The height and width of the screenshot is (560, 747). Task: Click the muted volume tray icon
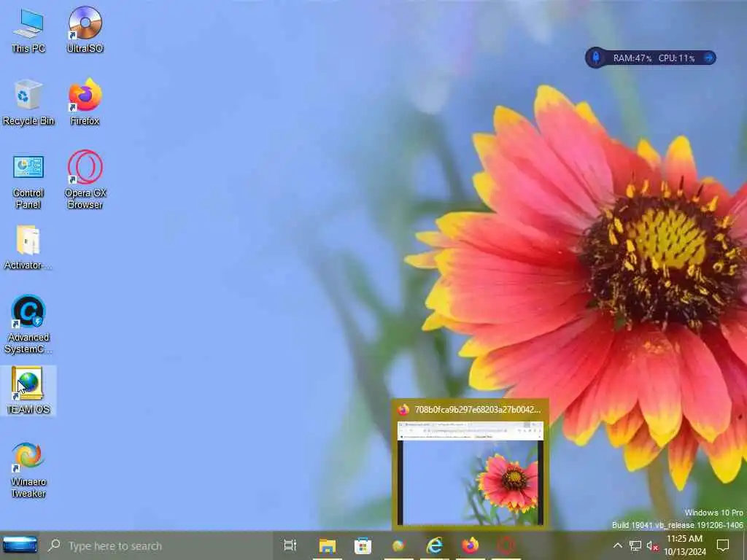point(651,545)
